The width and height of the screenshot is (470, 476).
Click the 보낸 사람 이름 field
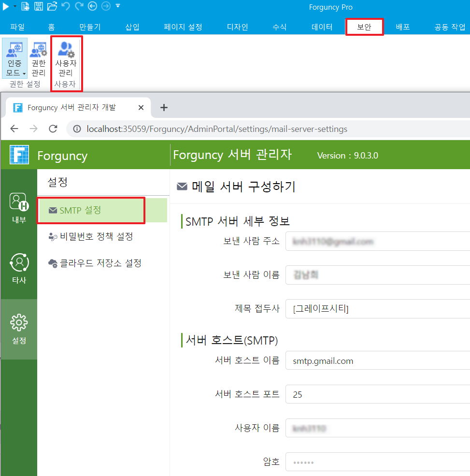[378, 275]
